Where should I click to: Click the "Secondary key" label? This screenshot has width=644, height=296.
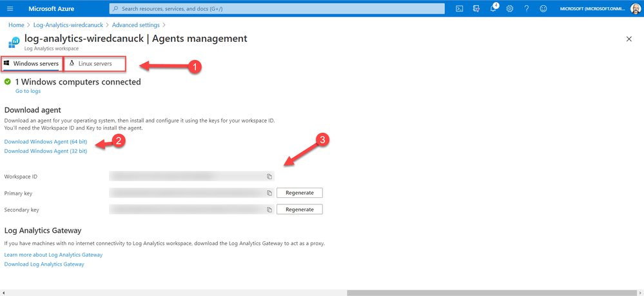click(x=21, y=210)
